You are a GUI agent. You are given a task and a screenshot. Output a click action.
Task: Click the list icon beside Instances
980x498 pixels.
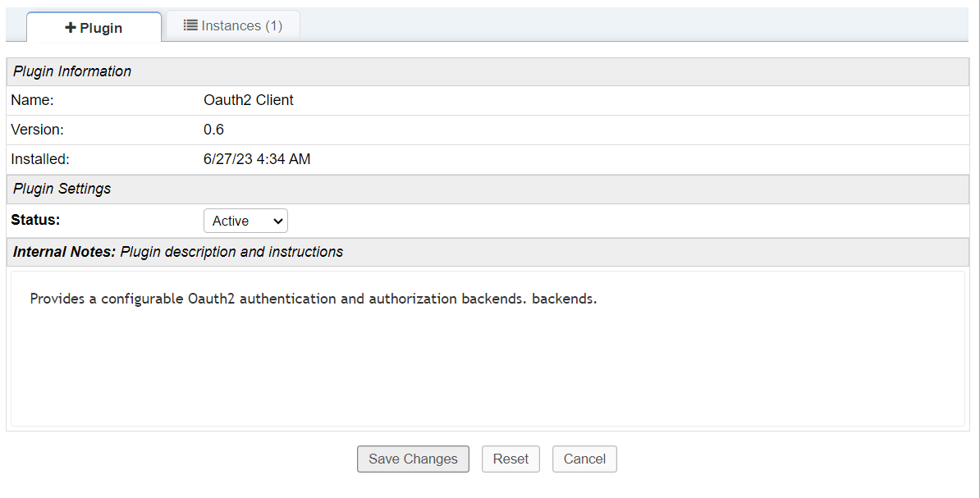coord(190,25)
